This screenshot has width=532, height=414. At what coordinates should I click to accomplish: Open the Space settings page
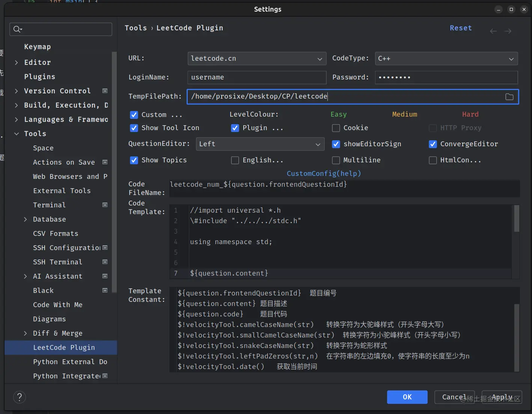pyautogui.click(x=43, y=148)
